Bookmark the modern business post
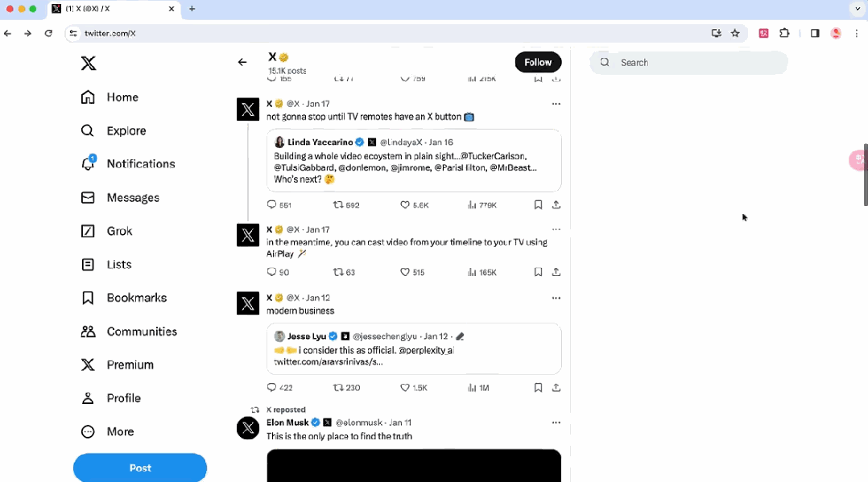868x482 pixels. coord(538,388)
